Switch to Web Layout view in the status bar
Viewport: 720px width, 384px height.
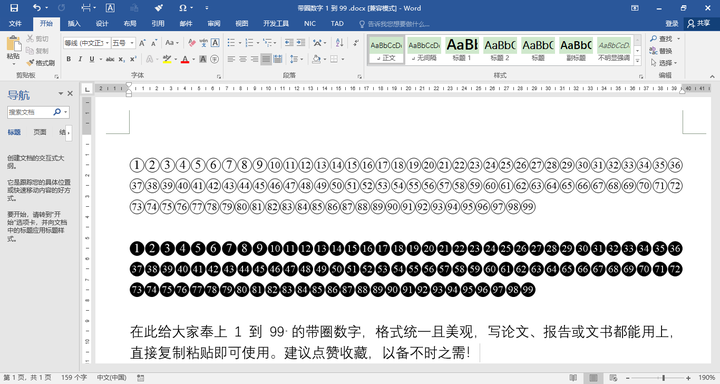(x=613, y=378)
